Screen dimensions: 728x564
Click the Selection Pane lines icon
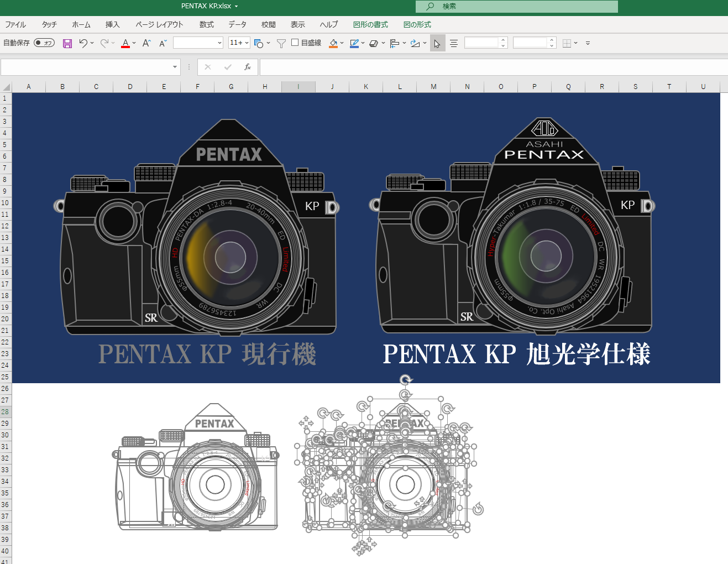[454, 43]
